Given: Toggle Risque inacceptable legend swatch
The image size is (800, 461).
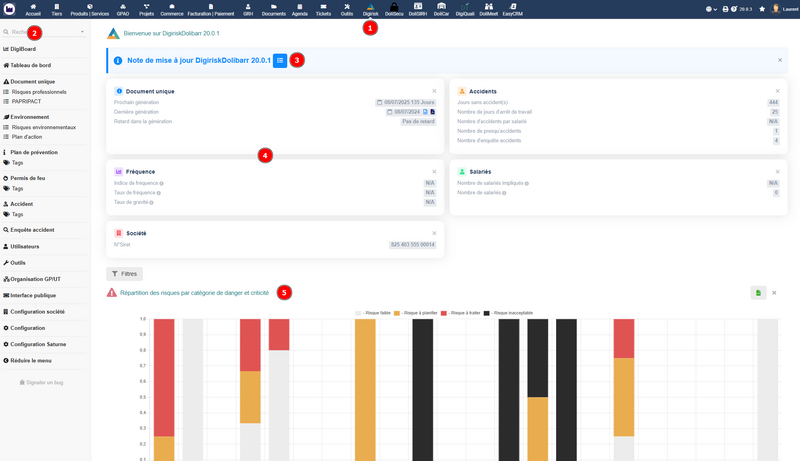Looking at the screenshot, I should (486, 313).
